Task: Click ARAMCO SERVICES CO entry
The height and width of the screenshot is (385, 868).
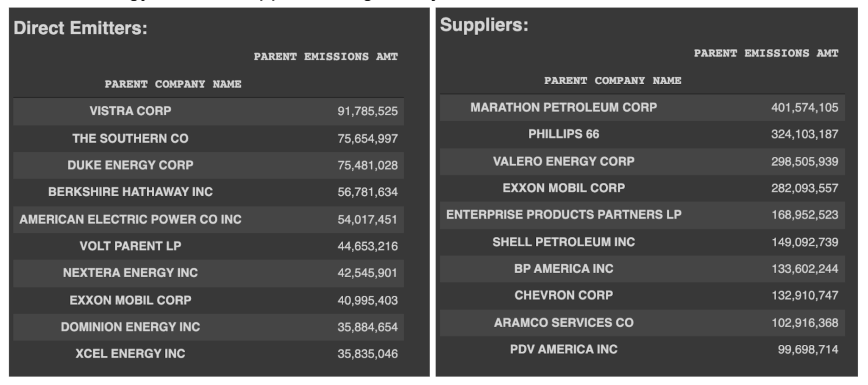Action: (x=564, y=323)
